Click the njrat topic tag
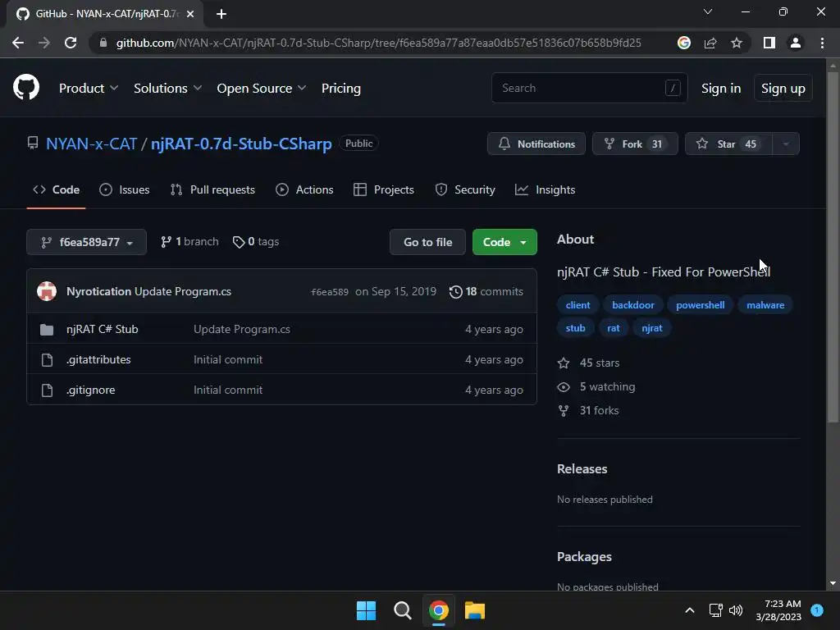The image size is (840, 630). pyautogui.click(x=652, y=328)
